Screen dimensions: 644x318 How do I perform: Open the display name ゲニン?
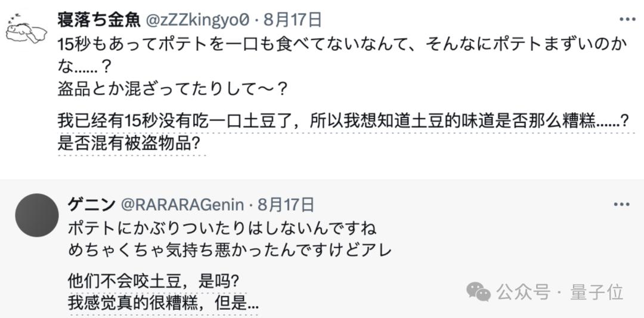92,204
